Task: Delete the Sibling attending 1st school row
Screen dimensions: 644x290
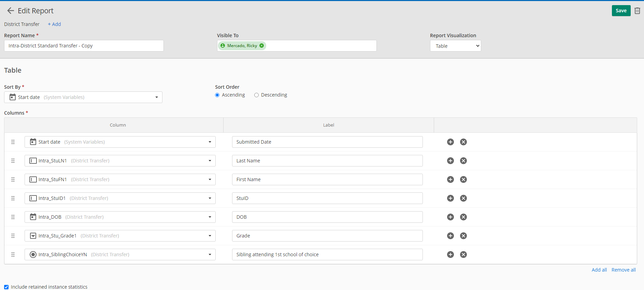Action: 463,255
